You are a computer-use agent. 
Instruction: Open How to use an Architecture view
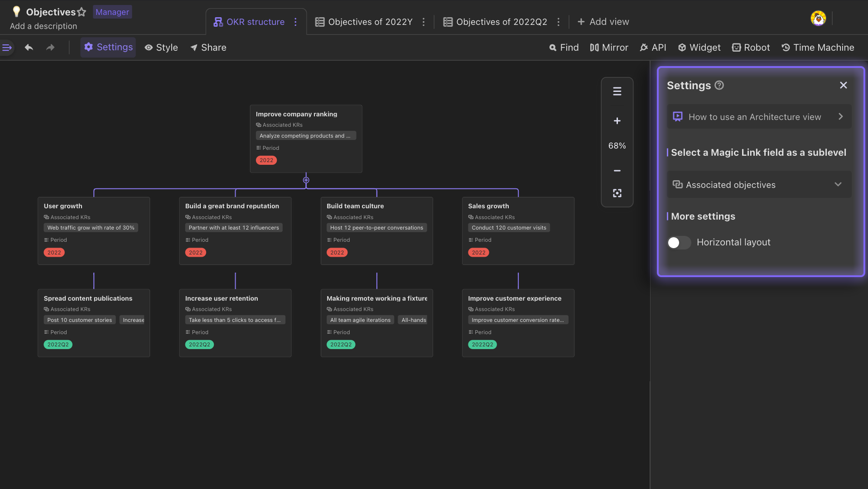tap(759, 116)
